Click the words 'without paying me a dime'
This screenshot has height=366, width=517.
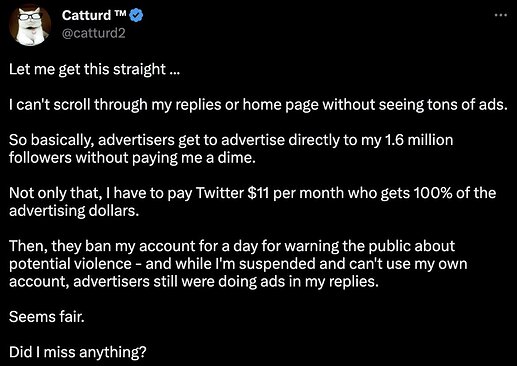coord(165,158)
